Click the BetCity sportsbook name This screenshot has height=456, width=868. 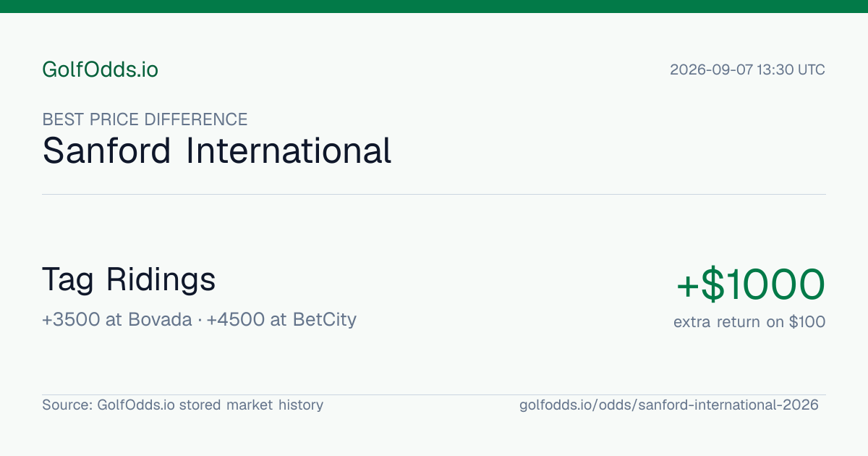click(325, 319)
